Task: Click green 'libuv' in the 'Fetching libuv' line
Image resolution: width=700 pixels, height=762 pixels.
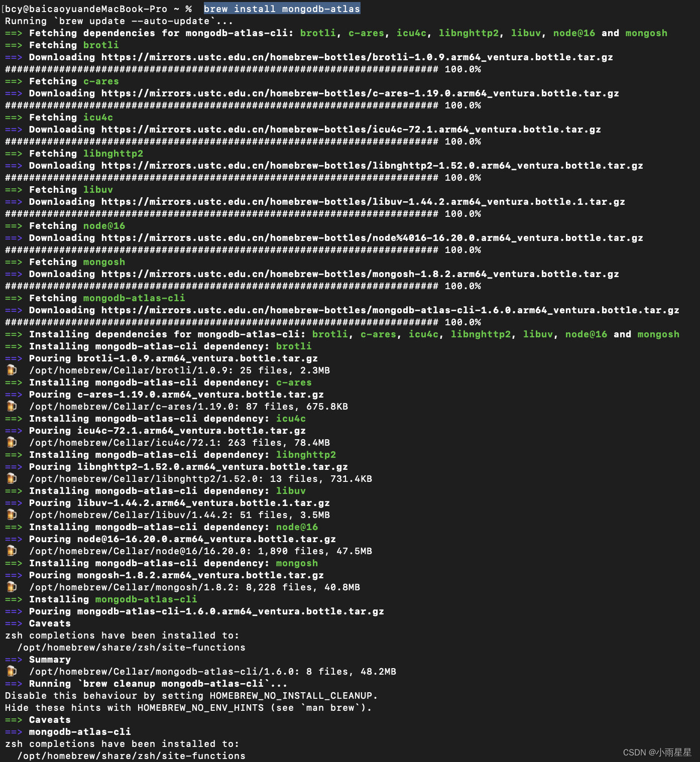Action: (98, 190)
